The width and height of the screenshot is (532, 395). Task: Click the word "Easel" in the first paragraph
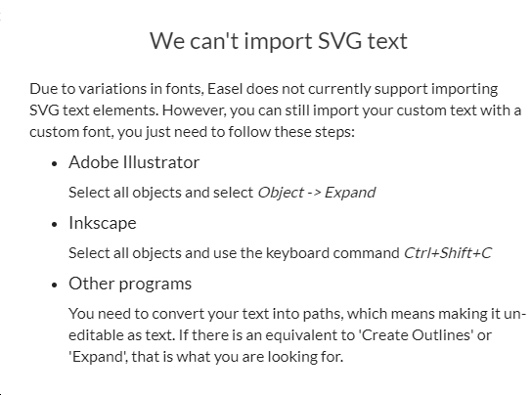[x=225, y=89]
